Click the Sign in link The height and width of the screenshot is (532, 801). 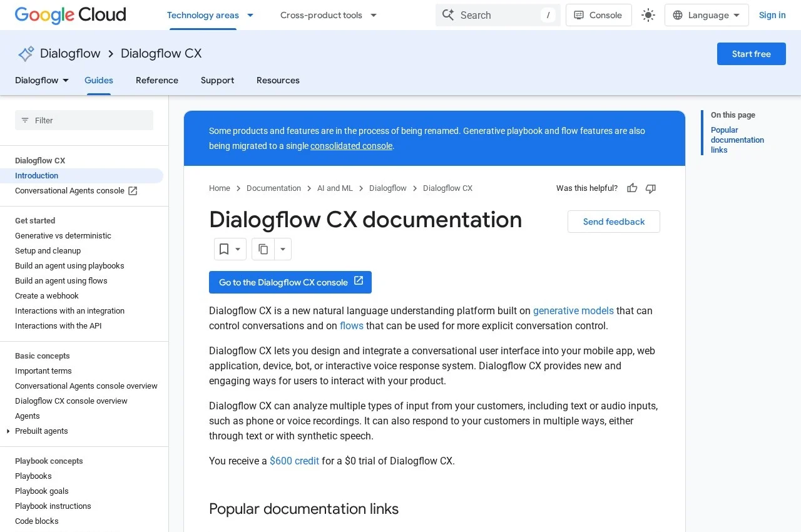[x=772, y=15]
